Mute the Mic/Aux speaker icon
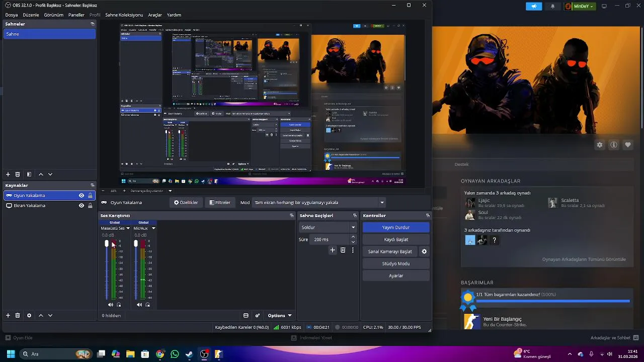This screenshot has width=644, height=362. pos(139,305)
